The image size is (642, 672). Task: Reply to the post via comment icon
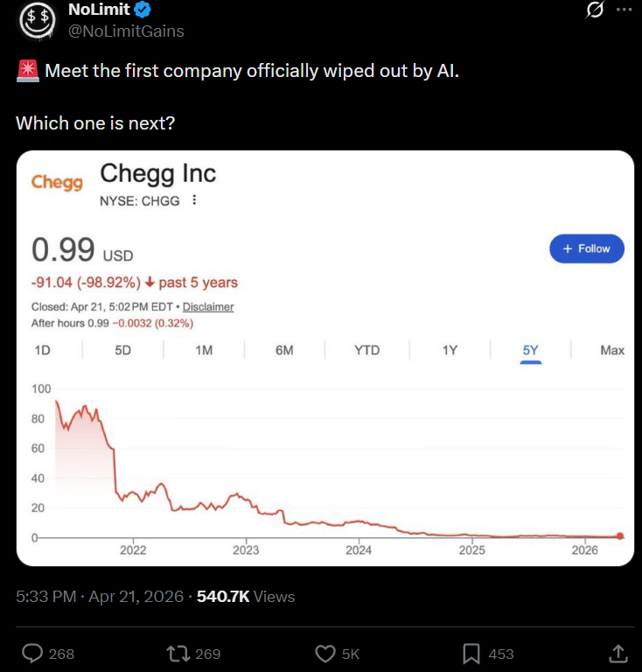(33, 653)
